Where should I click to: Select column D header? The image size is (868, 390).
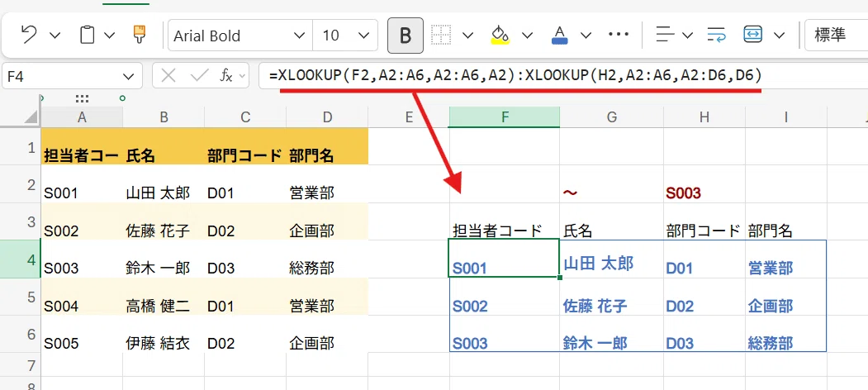click(327, 117)
